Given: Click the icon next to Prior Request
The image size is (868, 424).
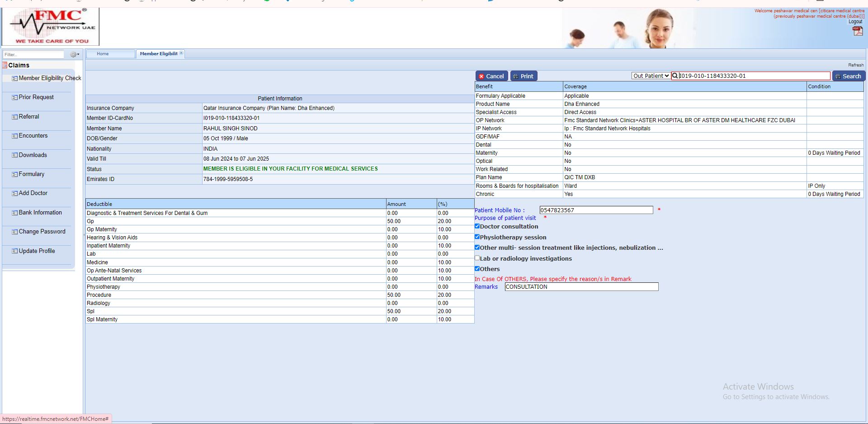Looking at the screenshot, I should click(14, 97).
